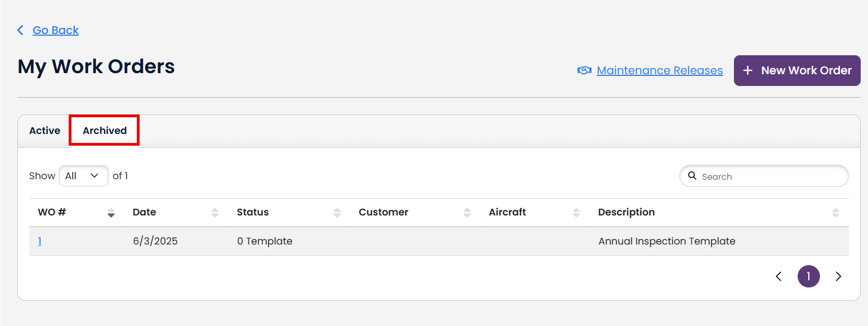Sort by Aircraft column arrows
The height and width of the screenshot is (326, 868).
pos(576,212)
